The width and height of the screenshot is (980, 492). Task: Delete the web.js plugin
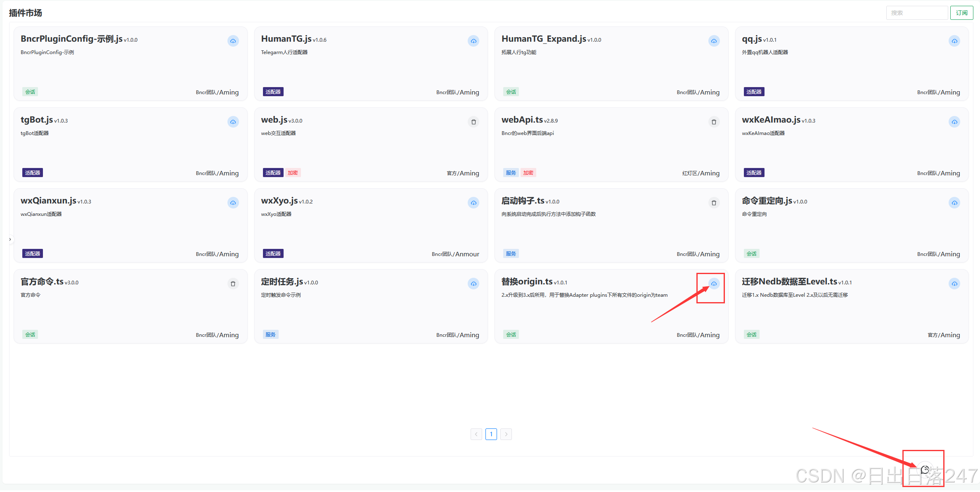pos(473,122)
